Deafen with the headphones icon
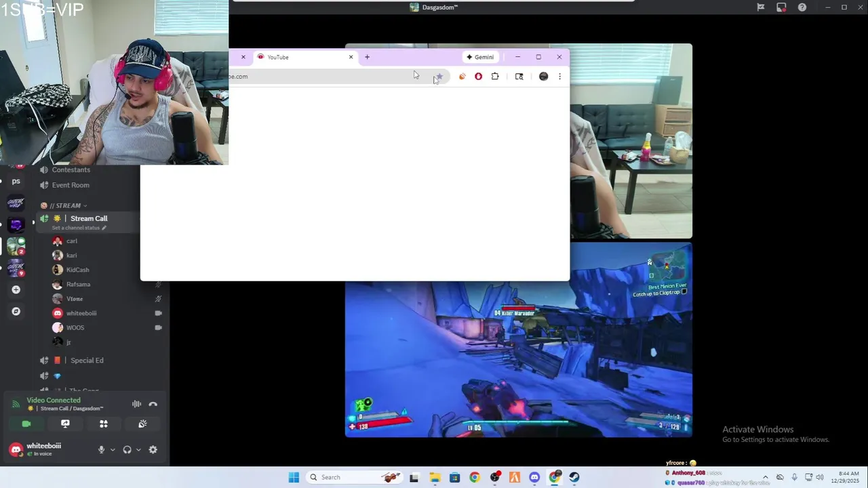This screenshot has height=488, width=868. pos(127,450)
